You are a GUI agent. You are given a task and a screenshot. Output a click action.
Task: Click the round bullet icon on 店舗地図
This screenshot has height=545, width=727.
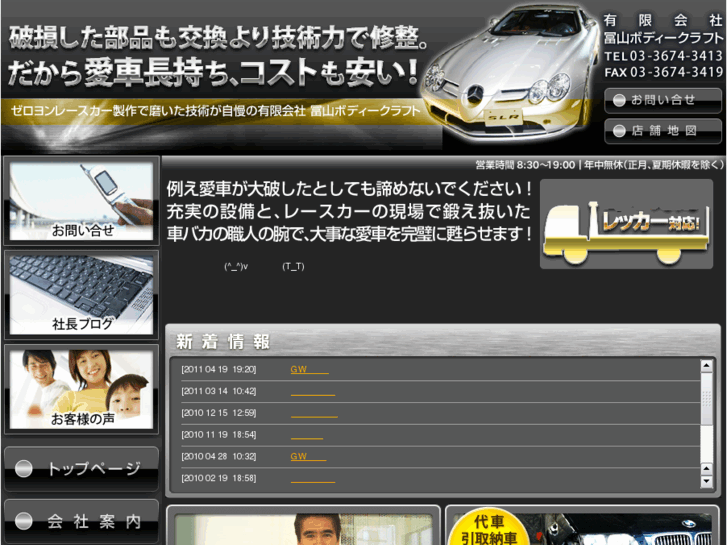[x=619, y=131]
